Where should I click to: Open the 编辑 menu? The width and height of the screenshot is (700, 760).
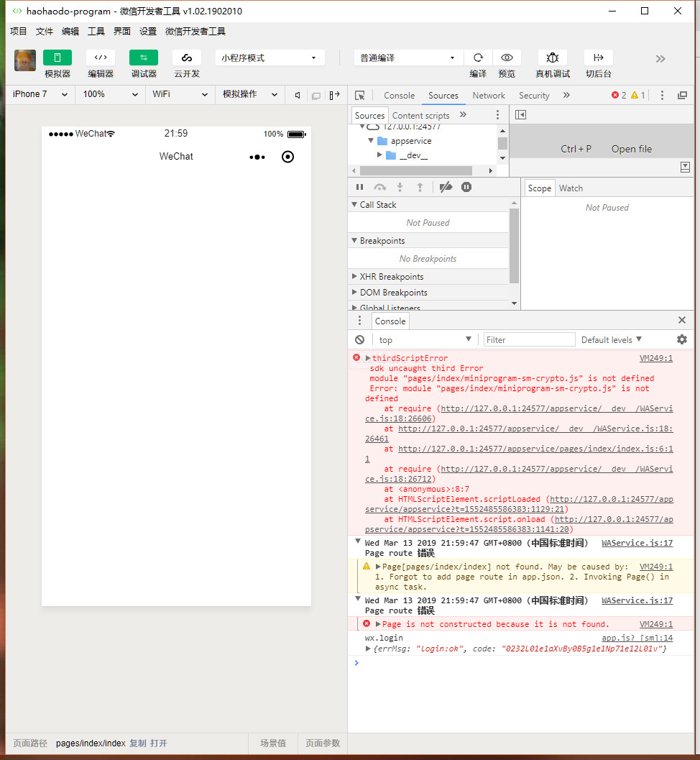[x=70, y=32]
